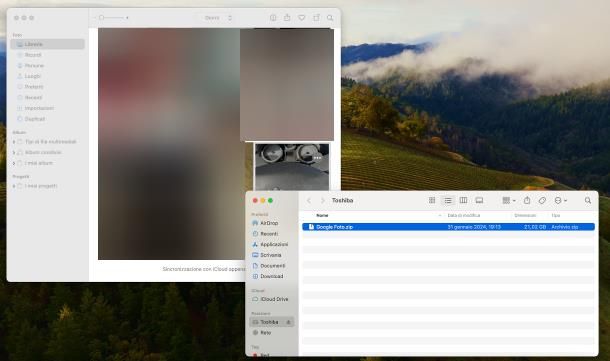This screenshot has height=361, width=610.
Task: Open Duplicati in Photos sidebar
Action: pyautogui.click(x=35, y=119)
